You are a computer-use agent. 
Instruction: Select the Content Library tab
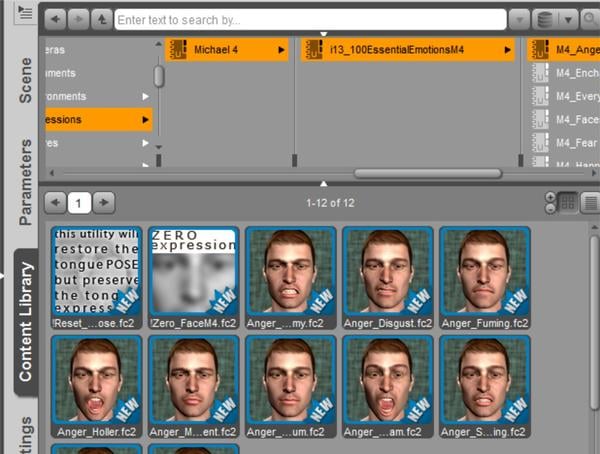click(x=26, y=322)
